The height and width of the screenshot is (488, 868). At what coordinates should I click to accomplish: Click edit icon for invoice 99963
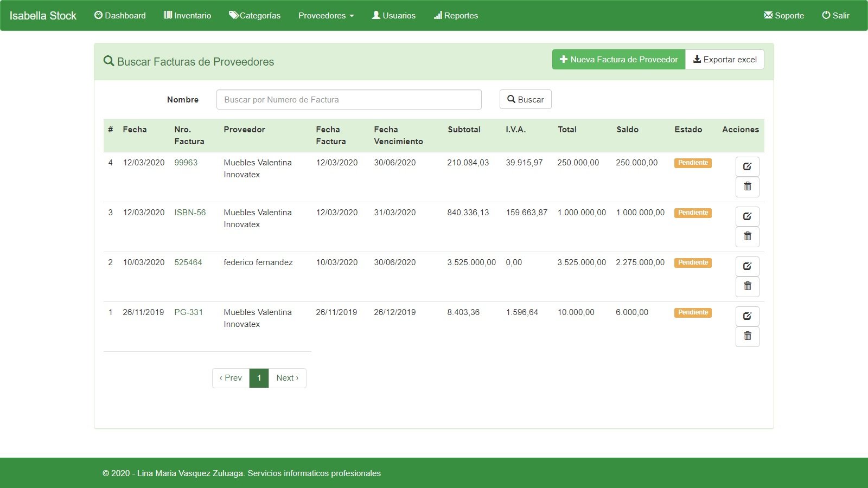[x=747, y=166]
